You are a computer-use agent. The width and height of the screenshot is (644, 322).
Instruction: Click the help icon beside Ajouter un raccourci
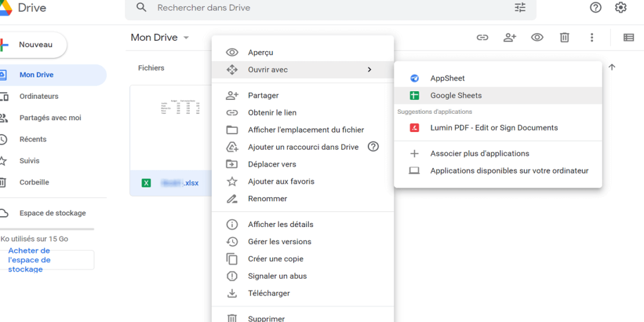tap(373, 147)
